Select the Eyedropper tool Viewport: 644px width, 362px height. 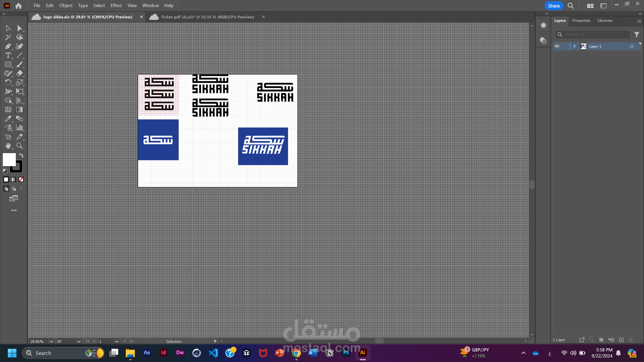8,119
